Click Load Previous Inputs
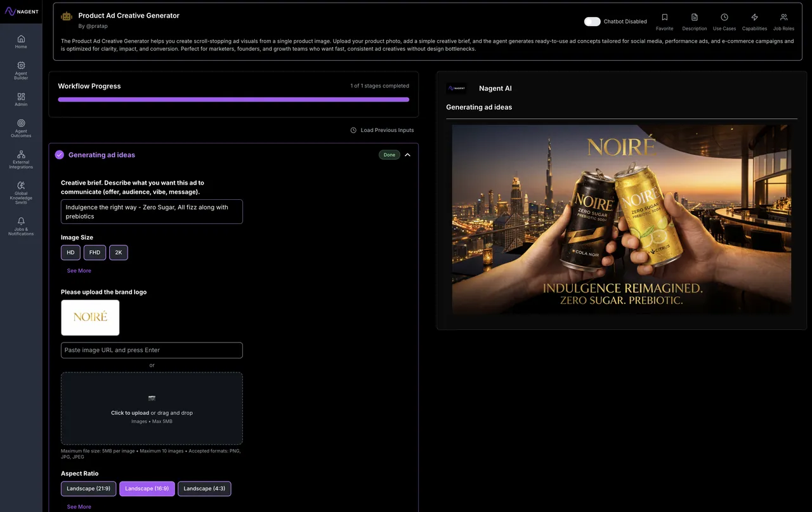This screenshot has width=812, height=512. [382, 130]
